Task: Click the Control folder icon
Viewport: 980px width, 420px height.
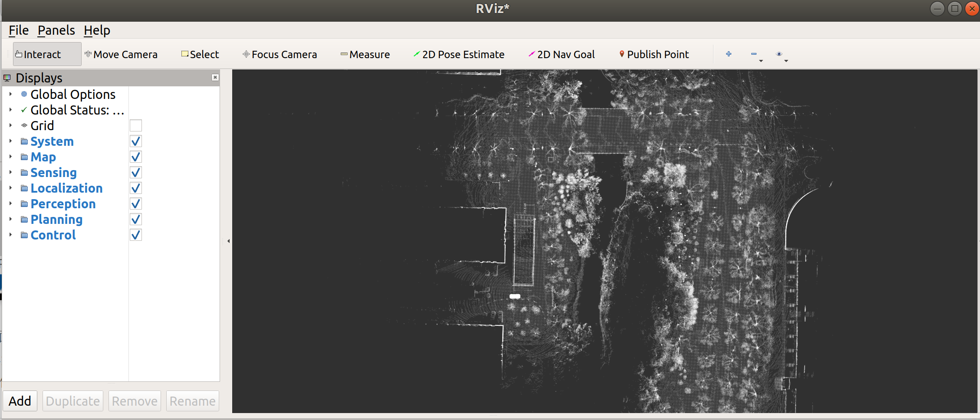Action: coord(24,235)
